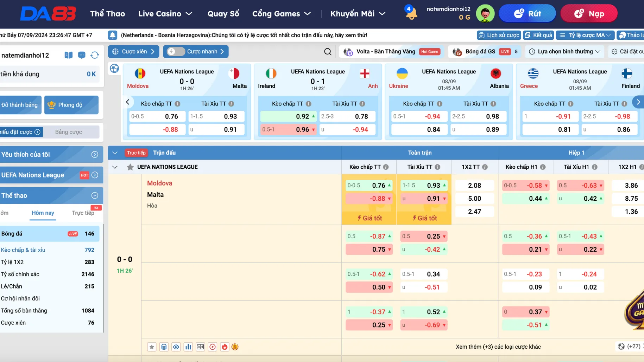
Task: Go to the Thể Thao menu
Action: tap(107, 14)
